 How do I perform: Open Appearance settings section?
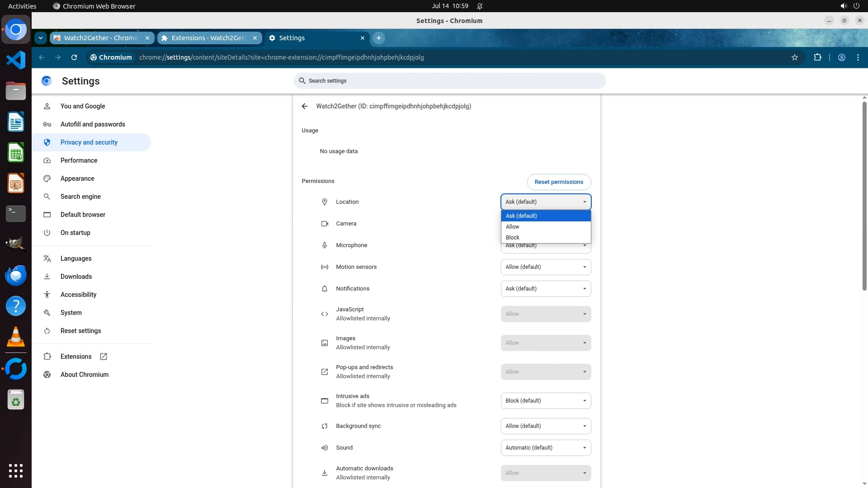pyautogui.click(x=77, y=178)
